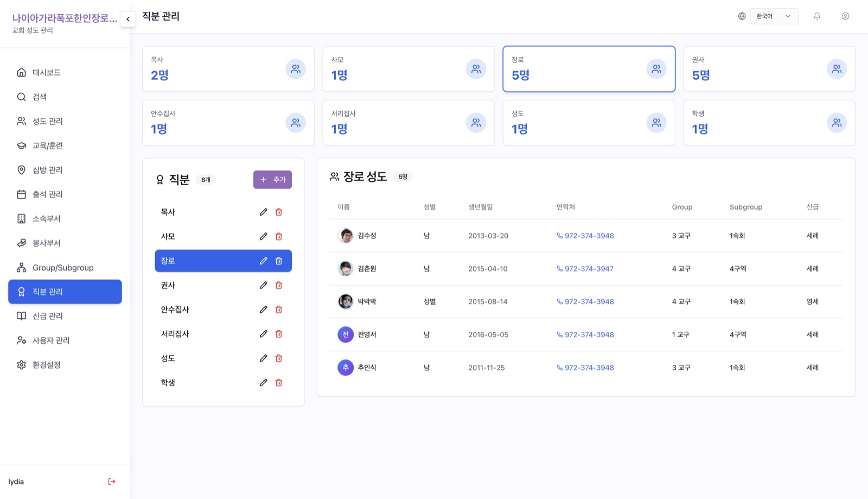Select 직분 관리 in the sidebar
868x499 pixels.
(65, 292)
